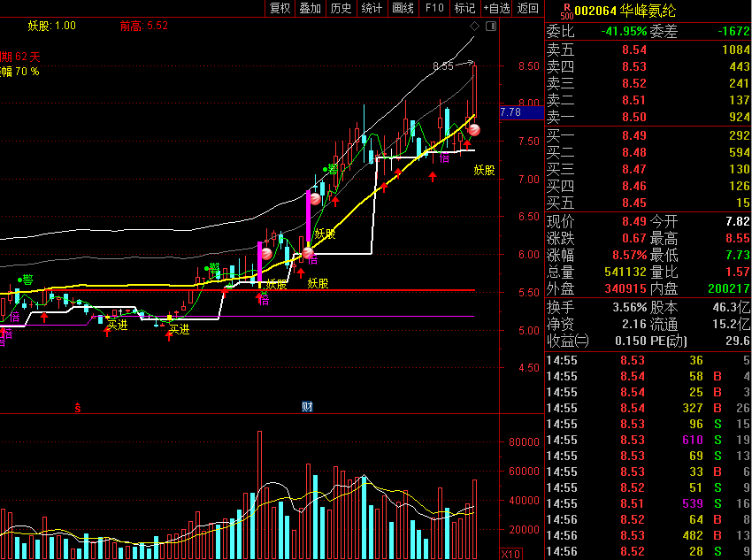Select the tick row with 610 S volume
Screen dimensions: 752x560
pyautogui.click(x=648, y=441)
